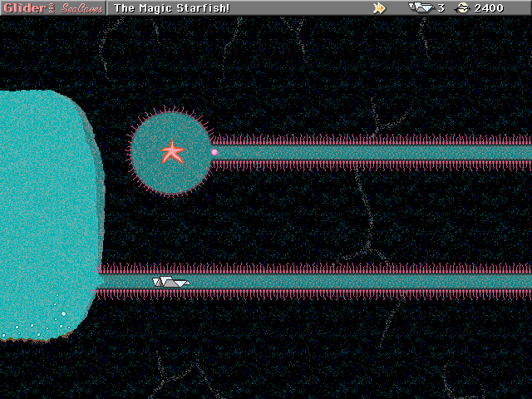Click the score value 2400
532x399 pixels.
[x=489, y=7]
